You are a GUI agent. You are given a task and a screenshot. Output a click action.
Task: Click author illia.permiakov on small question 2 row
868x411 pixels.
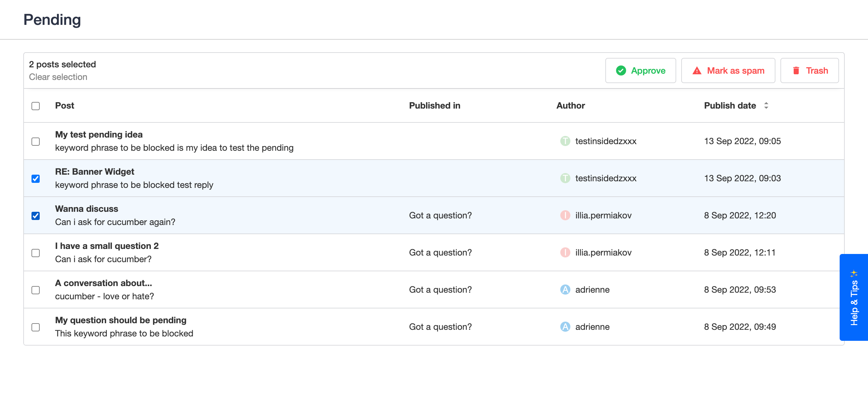[603, 252]
